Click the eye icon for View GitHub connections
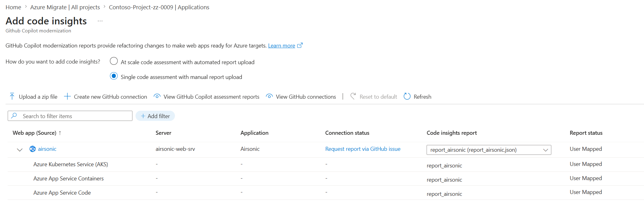Screen dimensions: 644x202 (x=269, y=96)
